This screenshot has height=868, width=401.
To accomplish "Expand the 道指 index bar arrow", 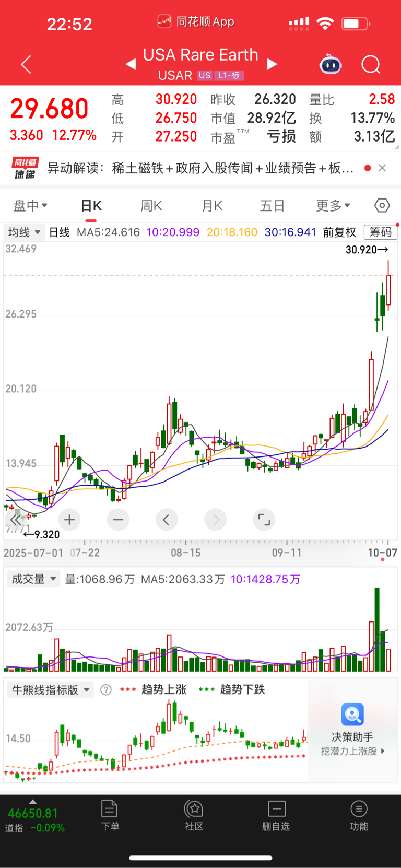I will (x=33, y=802).
